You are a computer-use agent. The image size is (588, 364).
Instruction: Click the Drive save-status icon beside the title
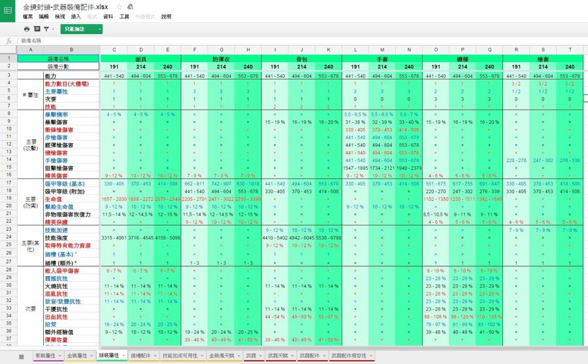click(x=130, y=7)
